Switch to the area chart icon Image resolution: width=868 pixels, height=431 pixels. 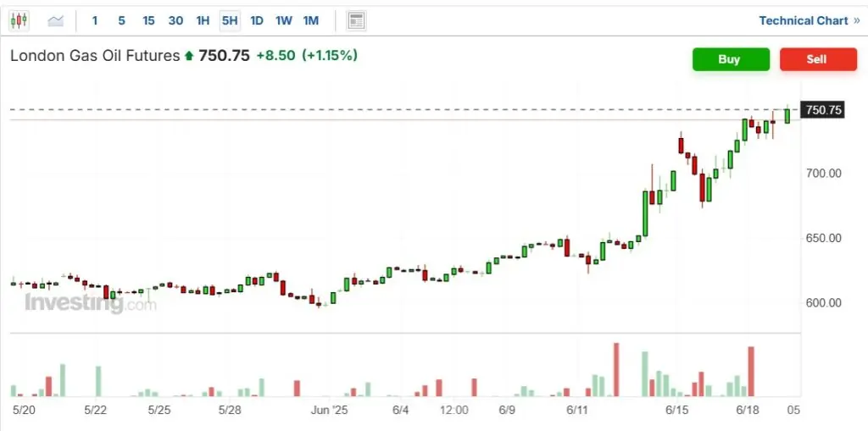[55, 21]
